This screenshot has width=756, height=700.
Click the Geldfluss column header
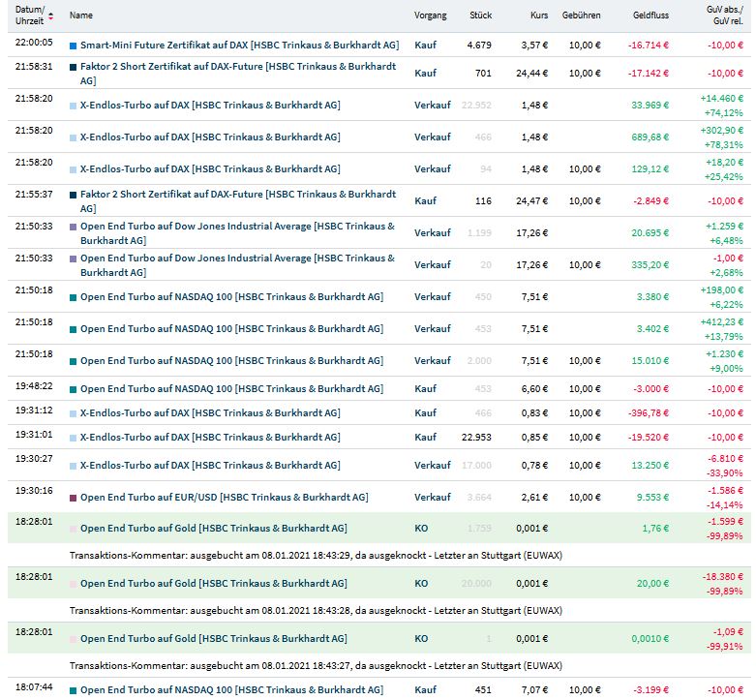[x=650, y=15]
